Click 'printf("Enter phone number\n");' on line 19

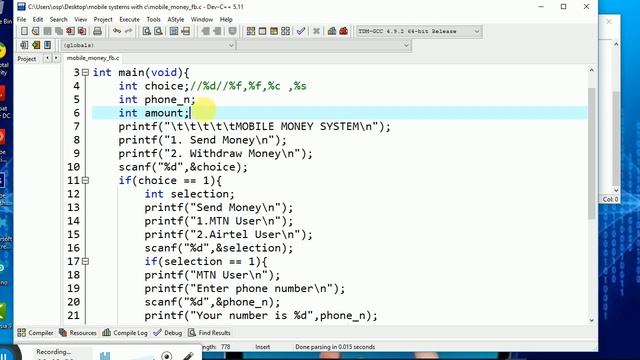point(244,289)
